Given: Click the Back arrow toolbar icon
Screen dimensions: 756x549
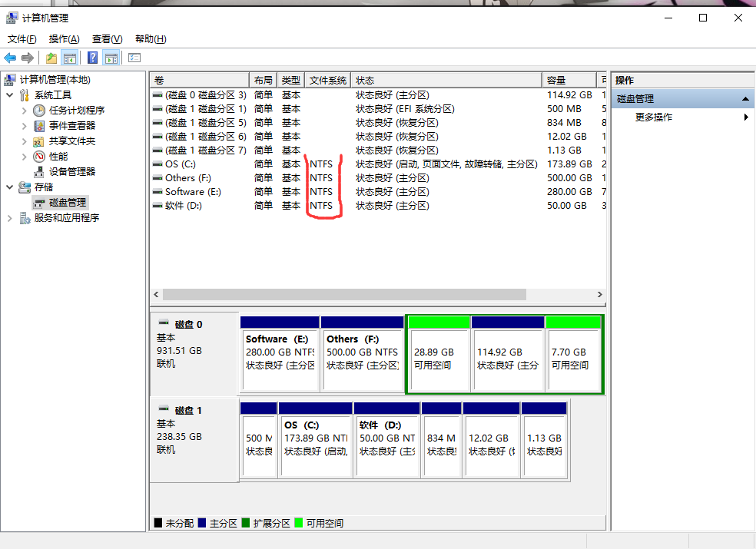Looking at the screenshot, I should 10,58.
